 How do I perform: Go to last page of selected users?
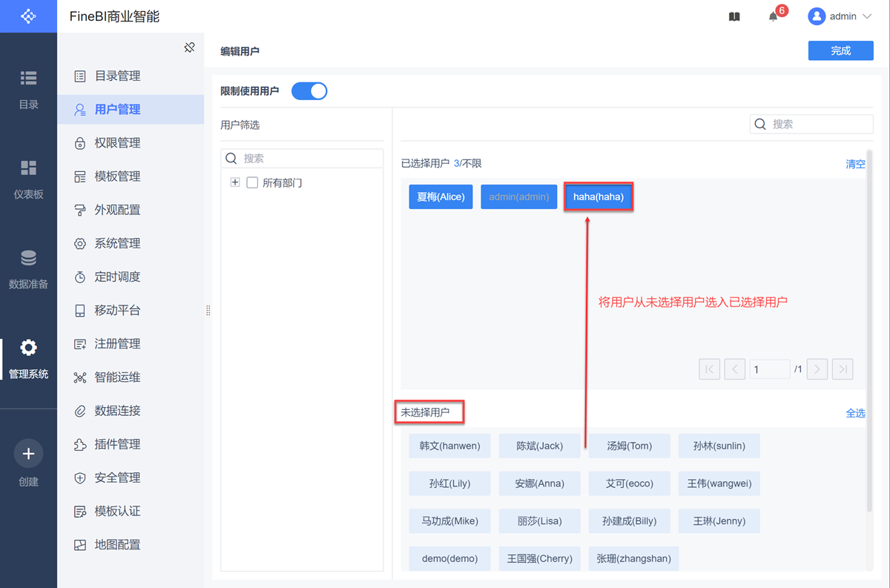tap(842, 369)
